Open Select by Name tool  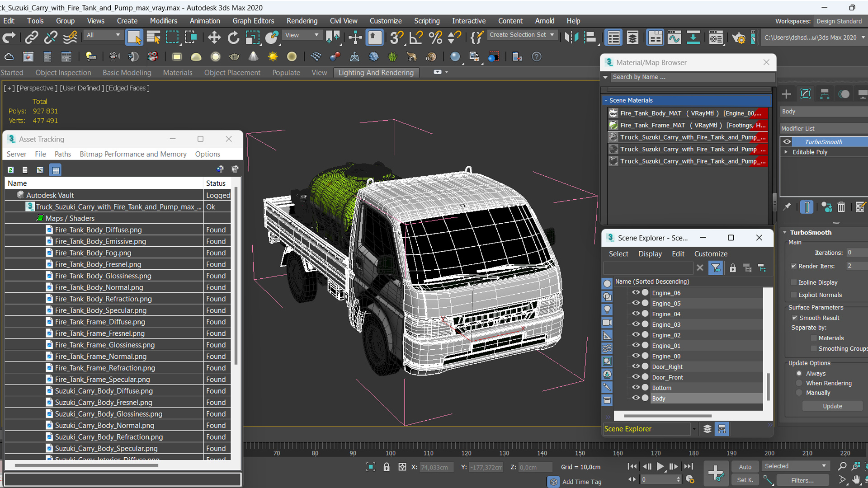153,38
